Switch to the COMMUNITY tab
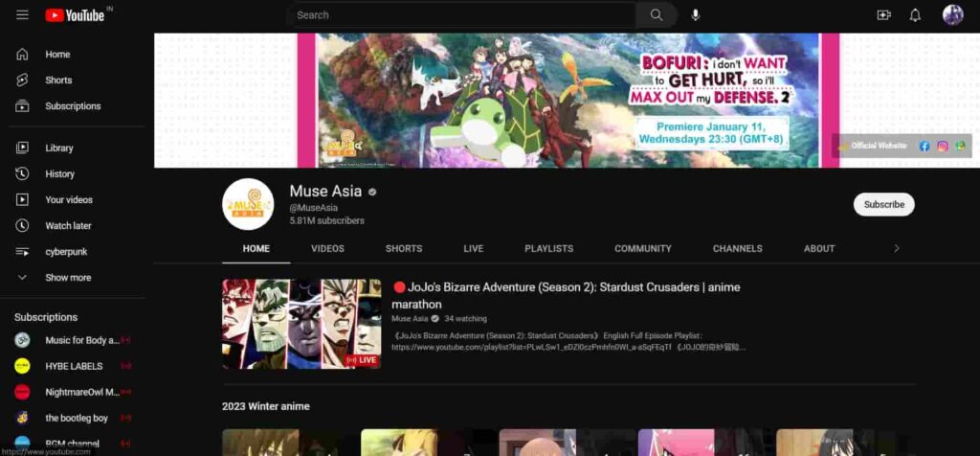The width and height of the screenshot is (980, 456). 642,248
